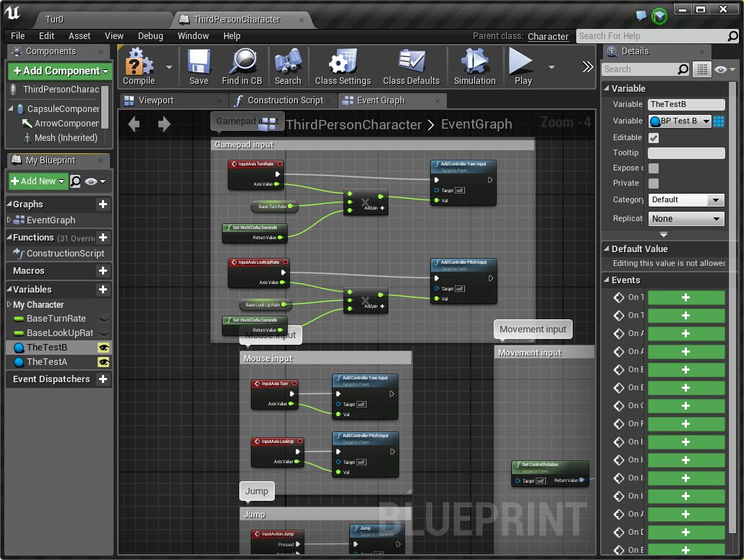Viewport: 744px width, 560px height.
Task: Open the File menu
Action: (x=17, y=36)
